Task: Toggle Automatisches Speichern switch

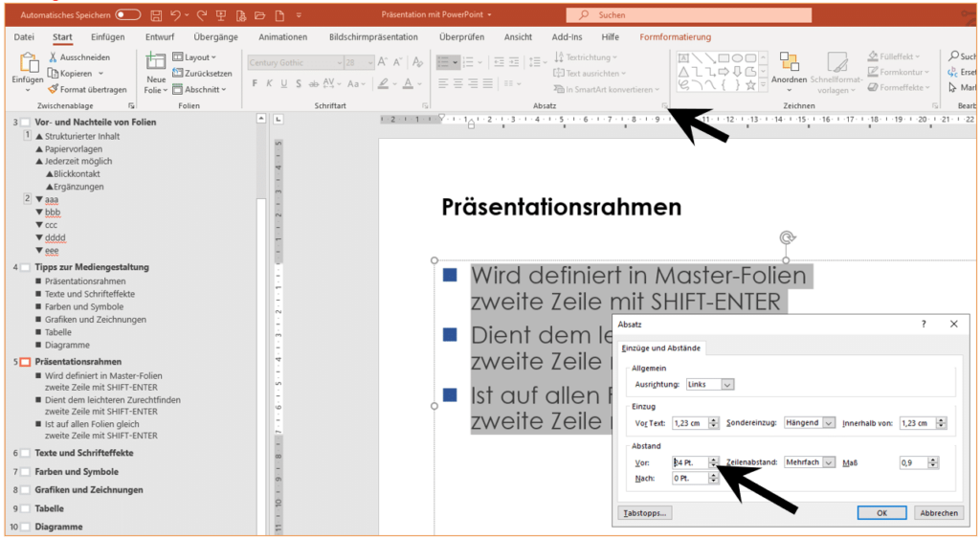Action: click(x=128, y=14)
